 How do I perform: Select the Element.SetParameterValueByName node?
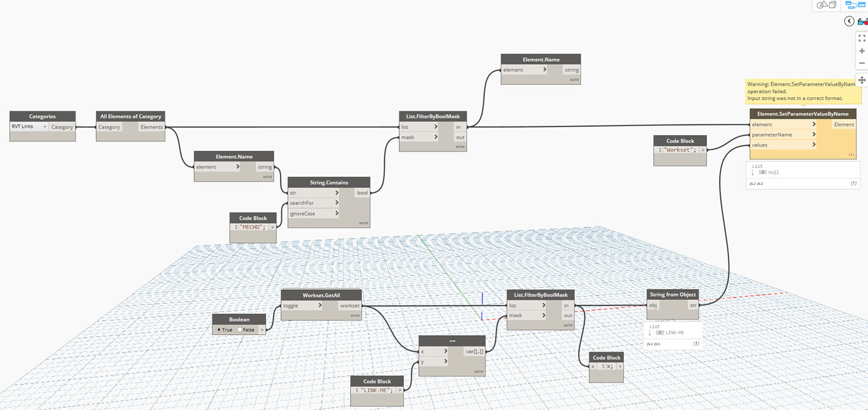coord(803,113)
